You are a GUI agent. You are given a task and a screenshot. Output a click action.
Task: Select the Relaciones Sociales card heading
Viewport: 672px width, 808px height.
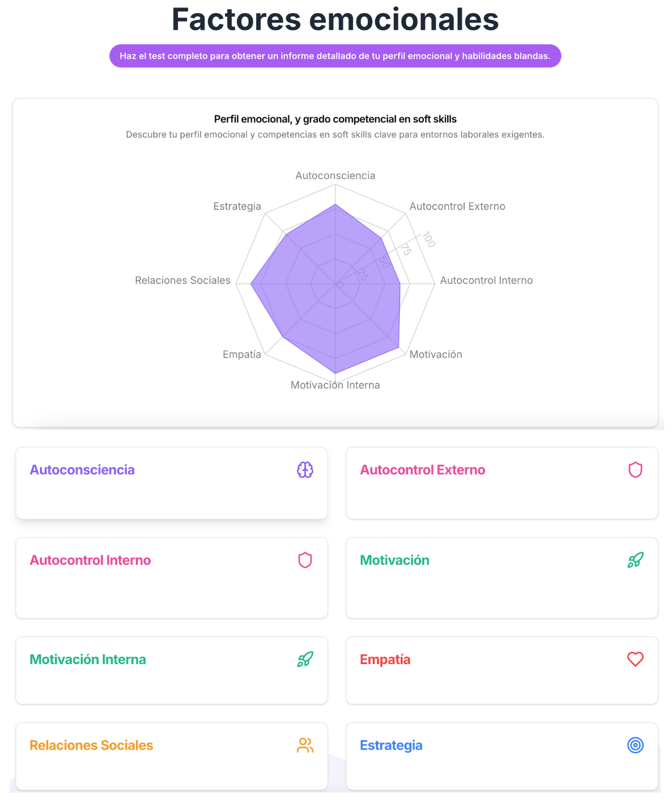point(91,745)
